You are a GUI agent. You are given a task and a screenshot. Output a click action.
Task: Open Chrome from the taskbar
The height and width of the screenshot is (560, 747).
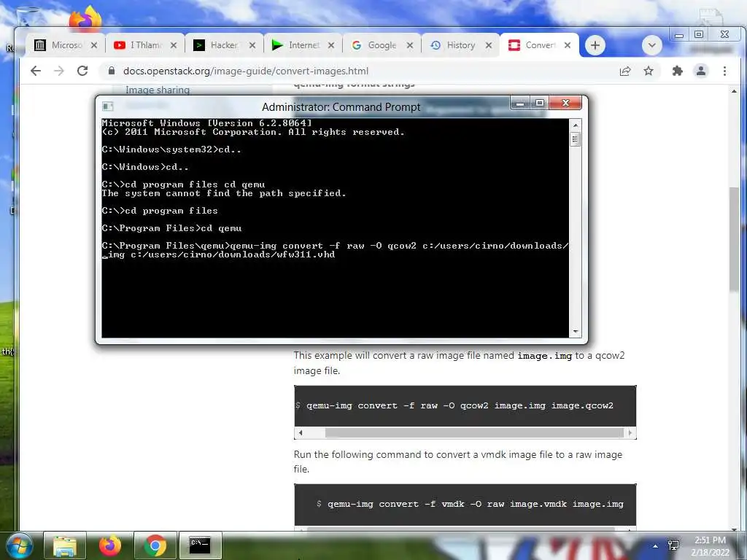coord(155,545)
